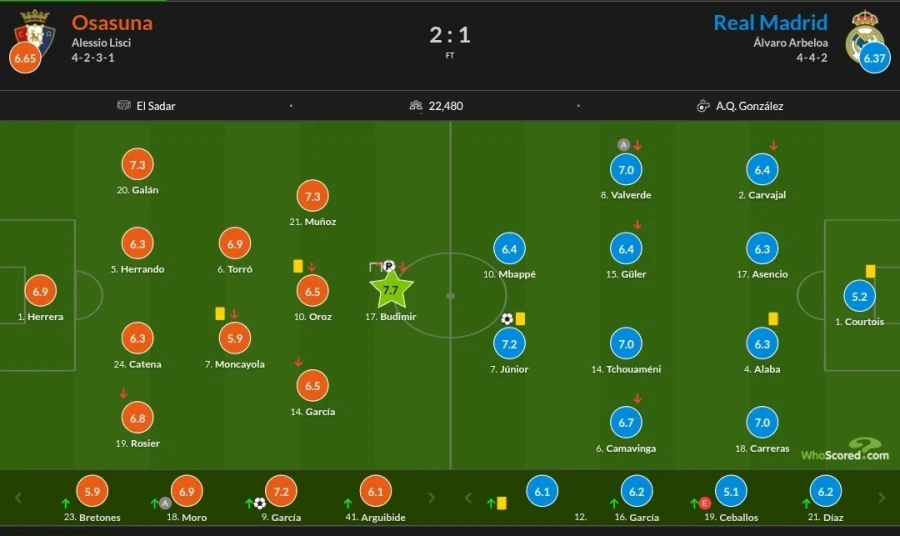Click the substitution arrow above Carvajal

coord(773,146)
